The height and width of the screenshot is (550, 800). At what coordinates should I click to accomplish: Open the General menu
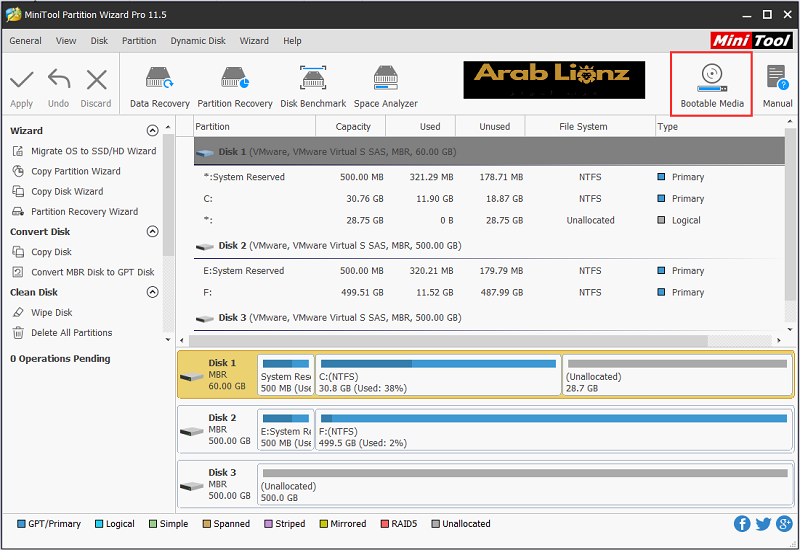[26, 41]
